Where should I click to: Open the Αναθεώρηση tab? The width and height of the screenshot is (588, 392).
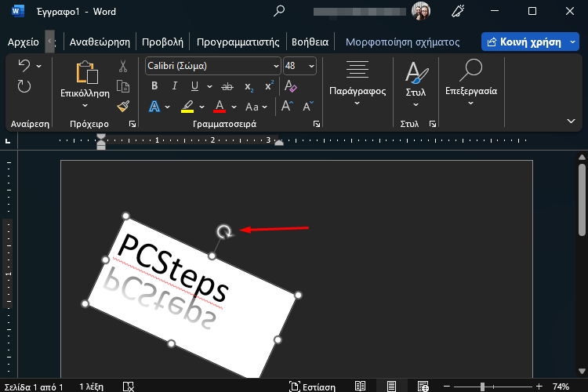[x=100, y=42]
